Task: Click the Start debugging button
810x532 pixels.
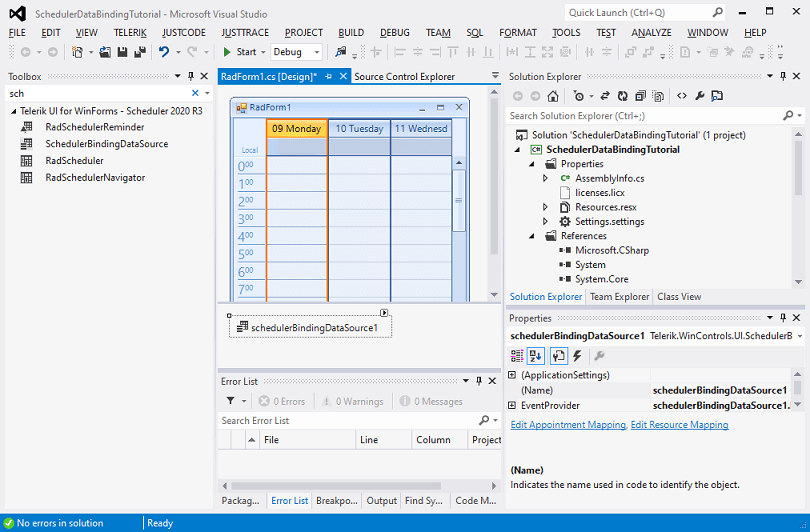Action: [240, 52]
